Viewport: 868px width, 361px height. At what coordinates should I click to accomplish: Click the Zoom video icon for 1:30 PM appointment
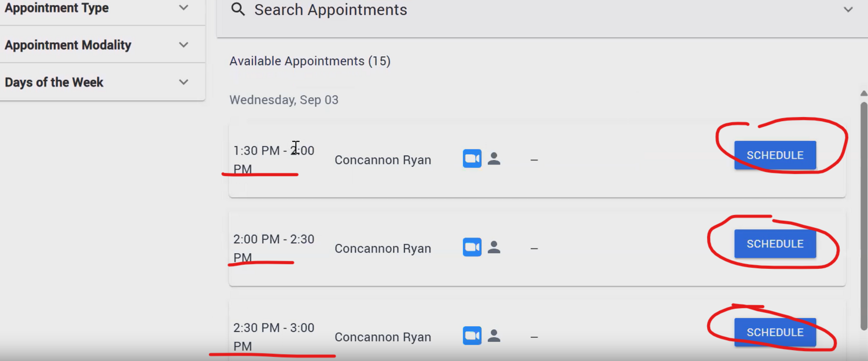[x=472, y=159]
